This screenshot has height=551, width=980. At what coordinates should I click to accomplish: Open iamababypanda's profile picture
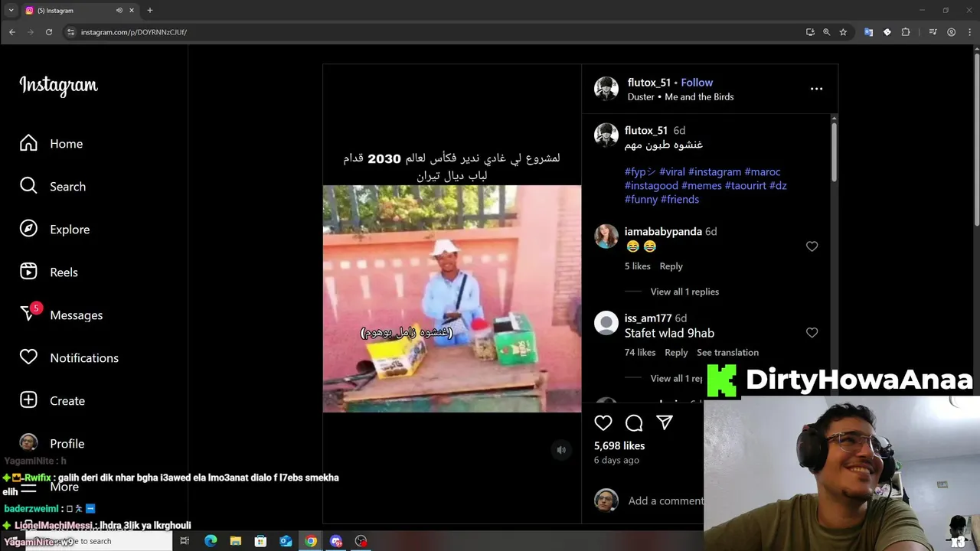pyautogui.click(x=606, y=236)
